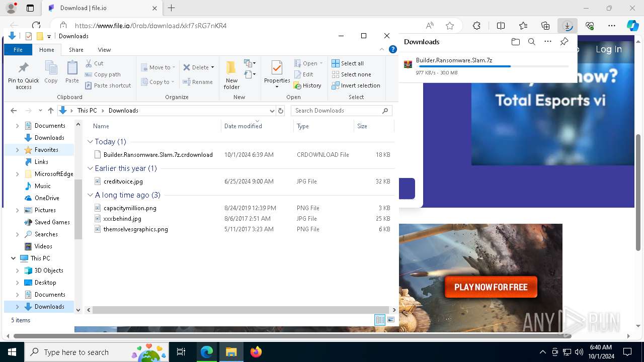This screenshot has width=644, height=362.
Task: Open new browser tab
Action: [x=172, y=8]
